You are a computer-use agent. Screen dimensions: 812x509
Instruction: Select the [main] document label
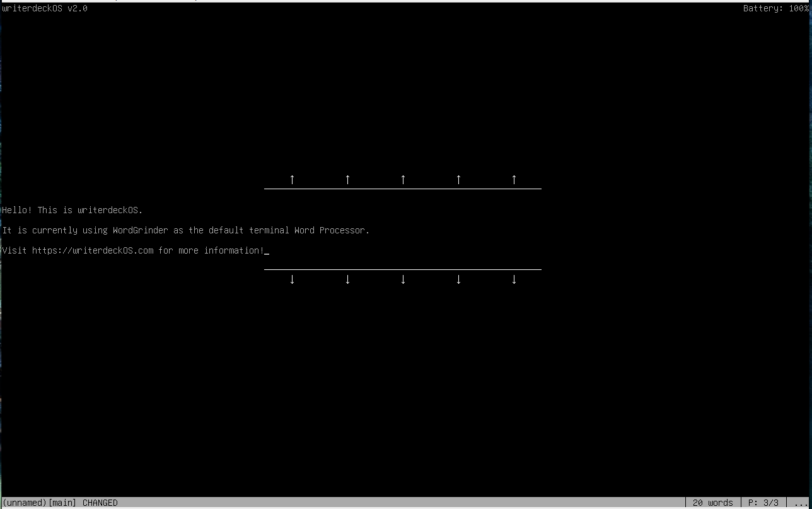(62, 503)
